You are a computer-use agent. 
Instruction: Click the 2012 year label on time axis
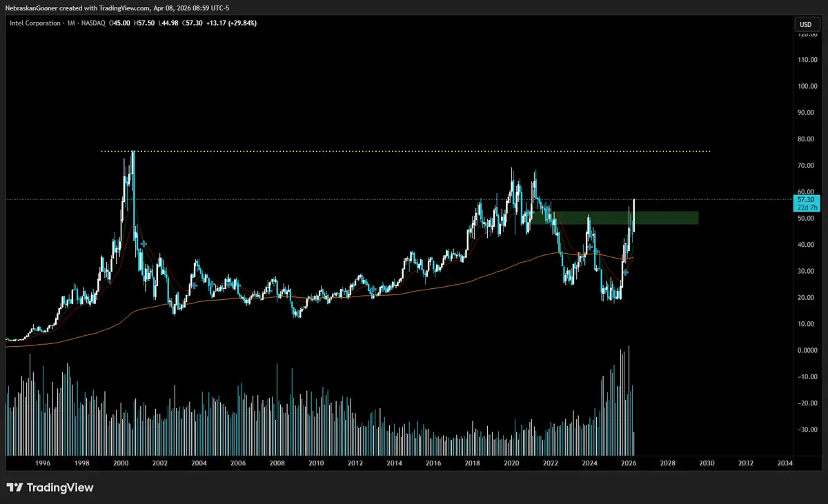point(355,464)
